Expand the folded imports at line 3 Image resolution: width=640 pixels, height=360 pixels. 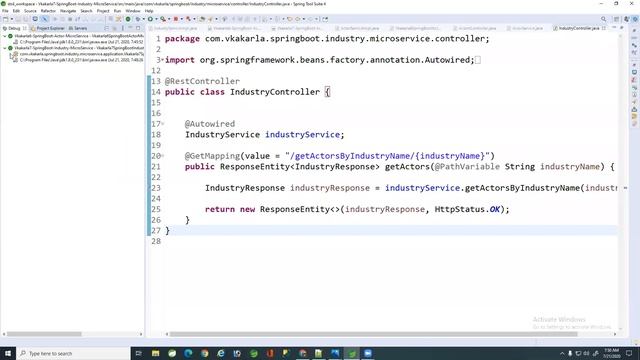click(x=162, y=60)
